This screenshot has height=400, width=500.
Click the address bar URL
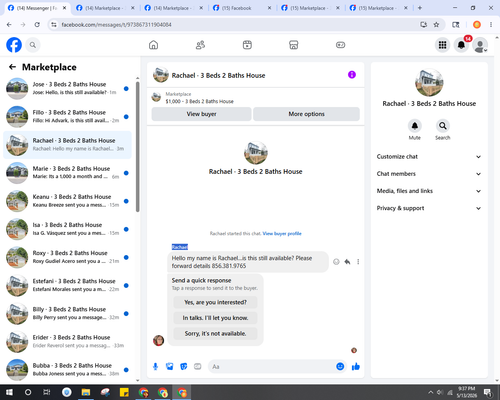(x=116, y=25)
